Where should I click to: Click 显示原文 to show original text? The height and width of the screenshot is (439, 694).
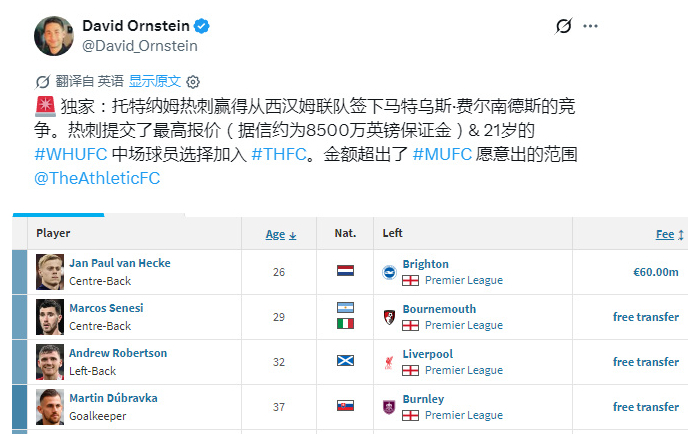pyautogui.click(x=155, y=81)
